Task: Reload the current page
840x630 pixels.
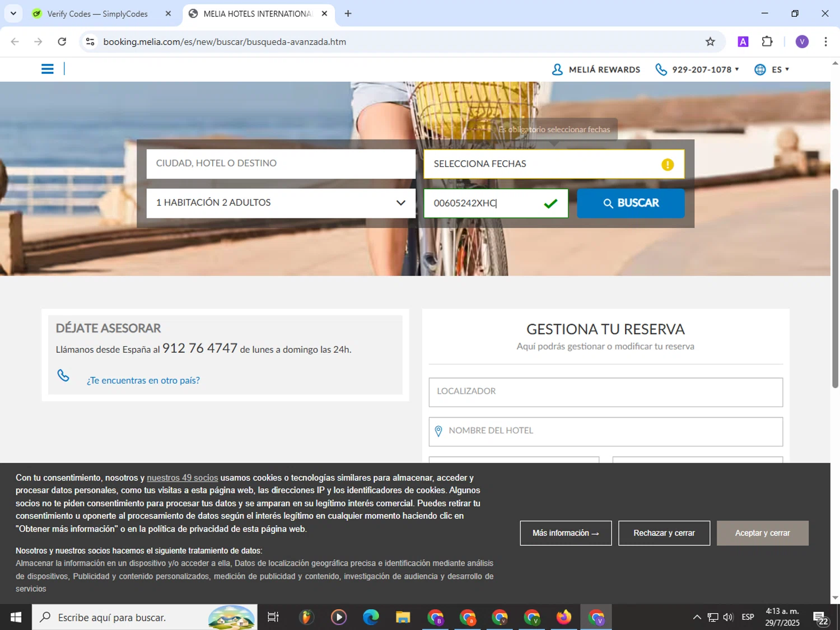Action: click(62, 41)
